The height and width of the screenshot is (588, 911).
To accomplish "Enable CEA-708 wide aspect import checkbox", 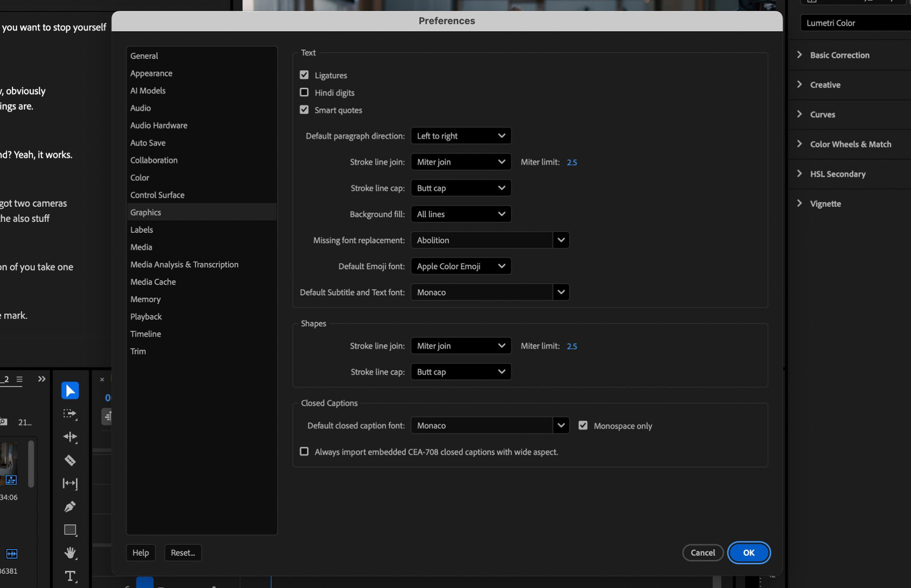I will coord(304,451).
